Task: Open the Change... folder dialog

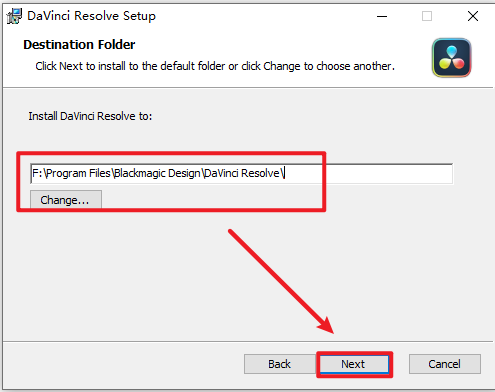Action: point(66,200)
